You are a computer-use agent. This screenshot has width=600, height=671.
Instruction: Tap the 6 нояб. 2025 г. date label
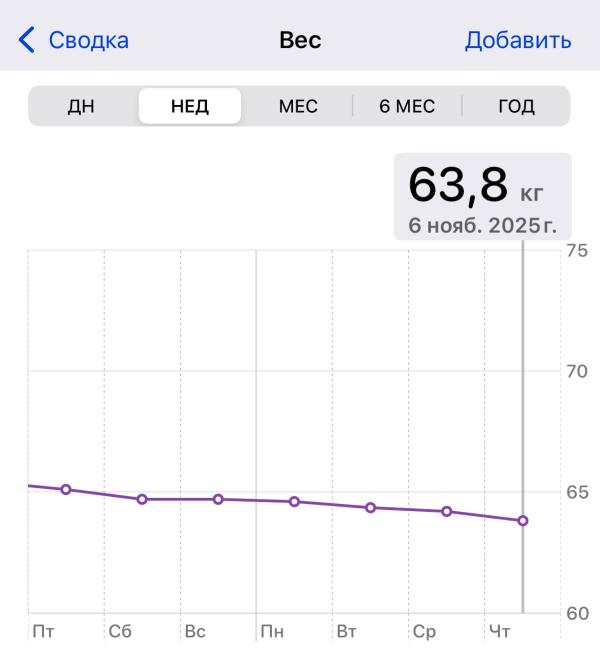click(x=482, y=224)
